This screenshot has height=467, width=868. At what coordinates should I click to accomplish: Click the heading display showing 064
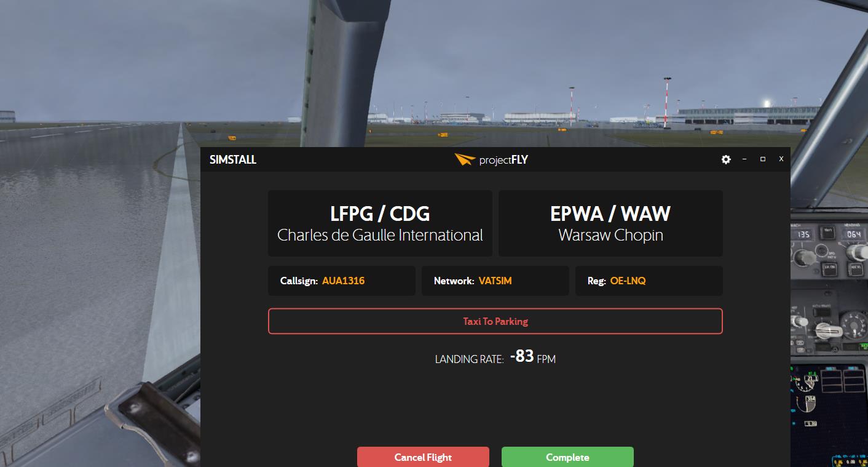[x=854, y=234]
